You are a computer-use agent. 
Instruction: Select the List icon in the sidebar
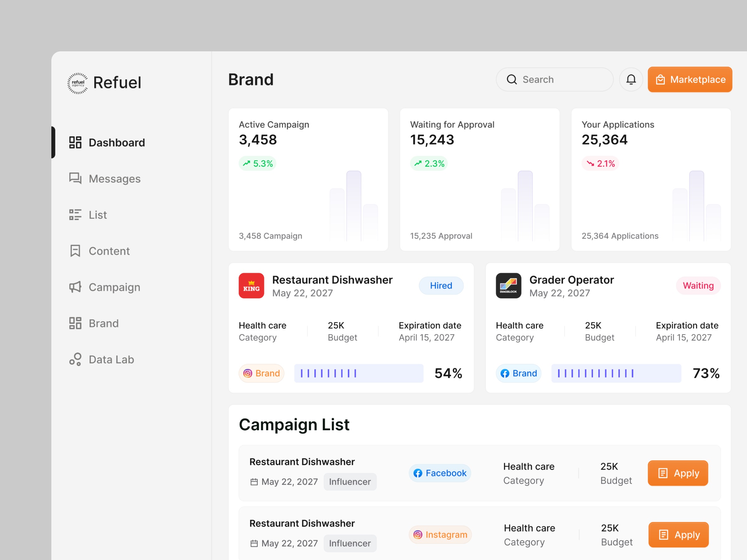pyautogui.click(x=75, y=215)
